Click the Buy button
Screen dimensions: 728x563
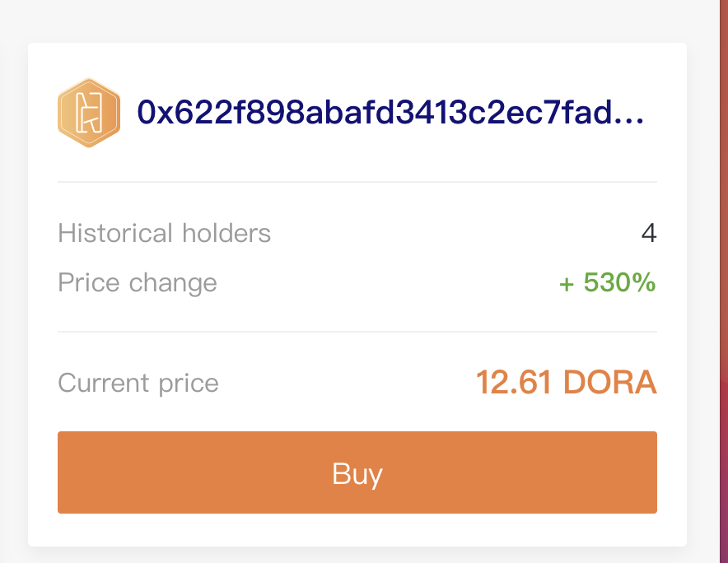pyautogui.click(x=357, y=472)
